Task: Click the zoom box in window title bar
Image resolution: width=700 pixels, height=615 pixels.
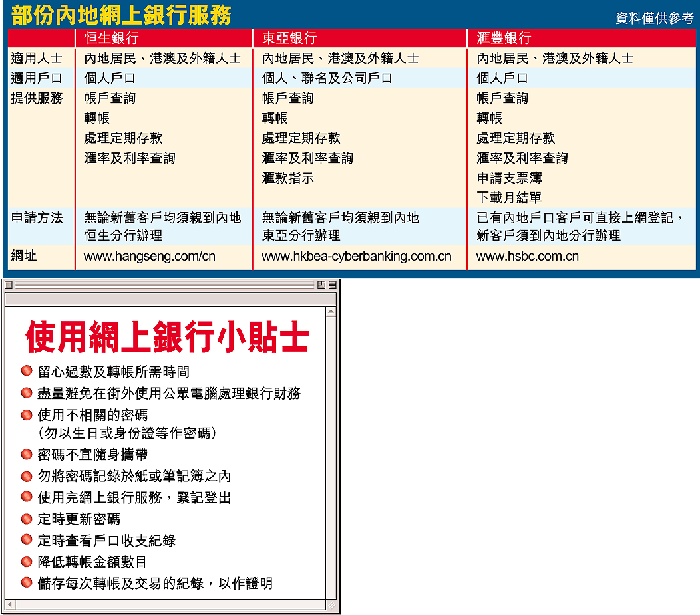Action: 321,285
